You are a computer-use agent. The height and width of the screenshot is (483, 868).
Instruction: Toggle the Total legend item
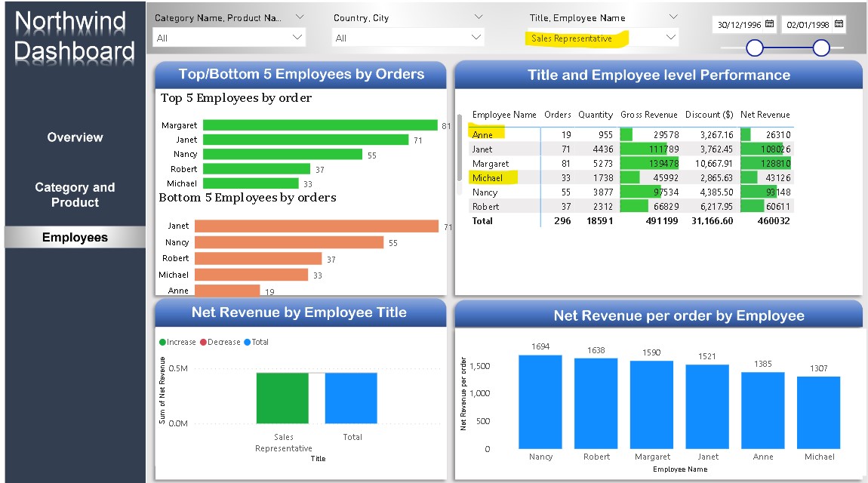tap(255, 342)
